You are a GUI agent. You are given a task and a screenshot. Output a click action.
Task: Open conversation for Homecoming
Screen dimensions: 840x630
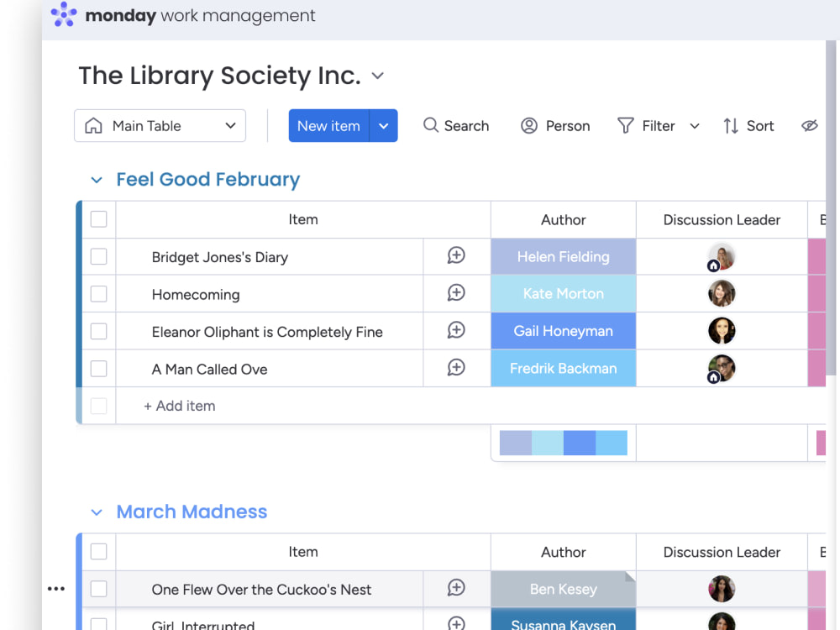456,293
